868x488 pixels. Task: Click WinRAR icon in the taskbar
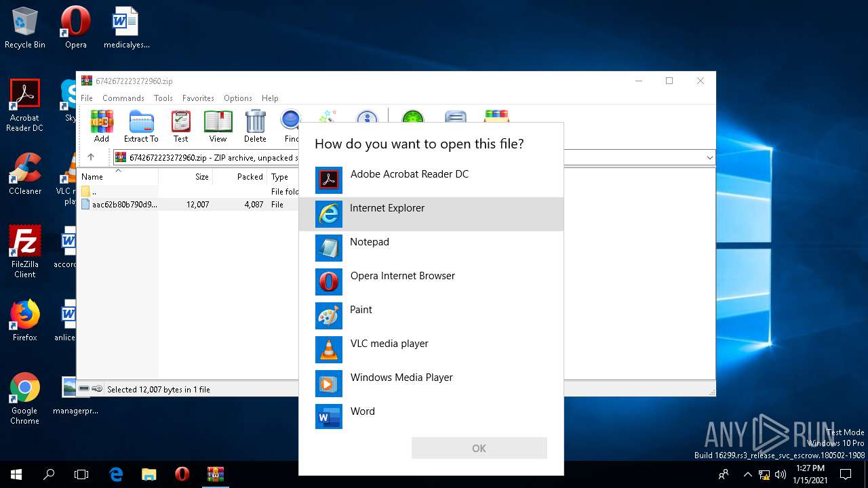click(216, 474)
